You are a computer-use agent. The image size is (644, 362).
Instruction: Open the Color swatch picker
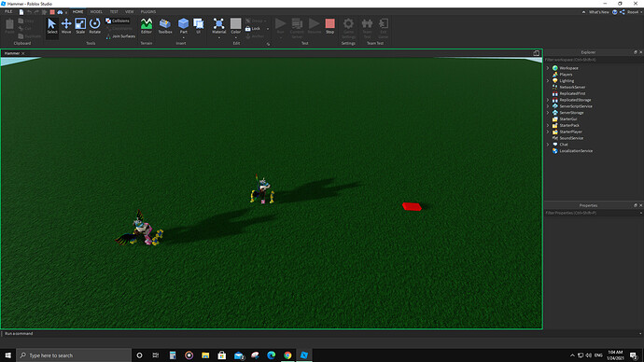pyautogui.click(x=236, y=24)
